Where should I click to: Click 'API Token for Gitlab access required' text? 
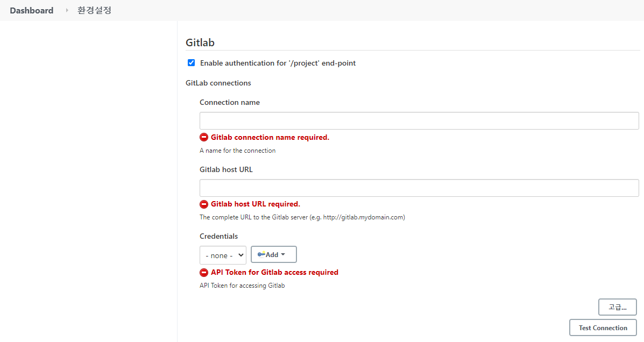(x=274, y=272)
